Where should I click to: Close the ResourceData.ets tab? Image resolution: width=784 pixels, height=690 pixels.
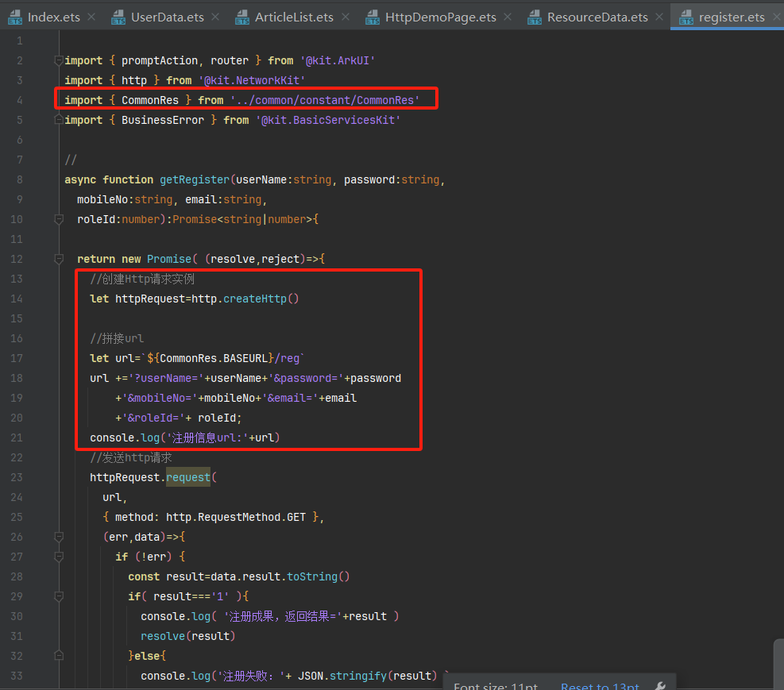(659, 17)
